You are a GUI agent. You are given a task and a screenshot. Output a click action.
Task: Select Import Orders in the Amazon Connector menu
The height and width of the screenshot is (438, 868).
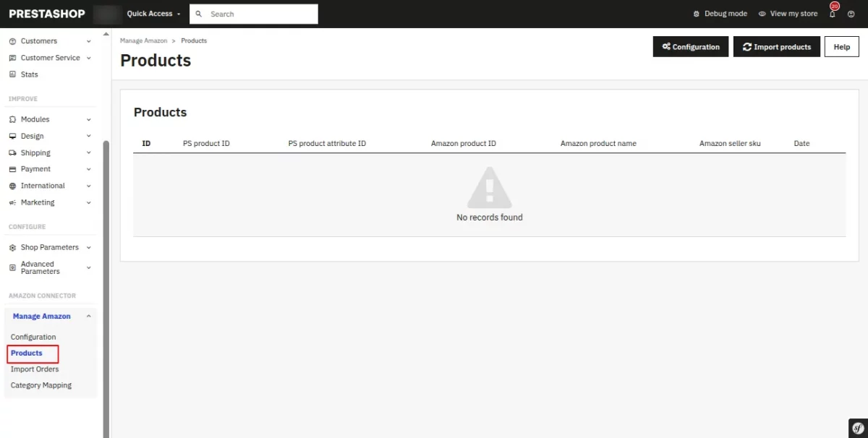[x=34, y=369]
